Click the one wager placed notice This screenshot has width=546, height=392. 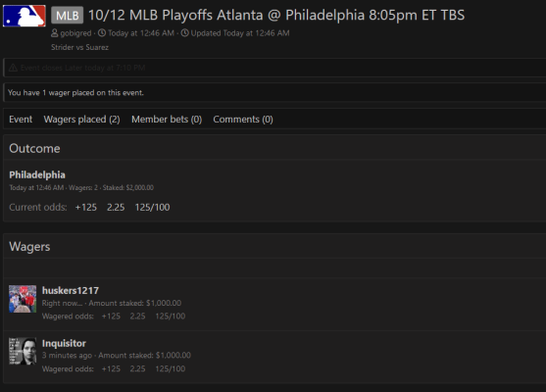[75, 92]
